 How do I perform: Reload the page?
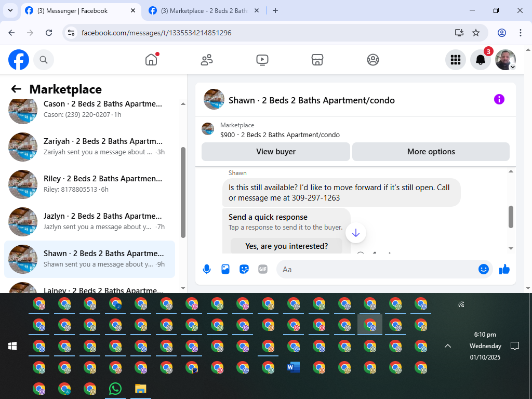[x=49, y=33]
